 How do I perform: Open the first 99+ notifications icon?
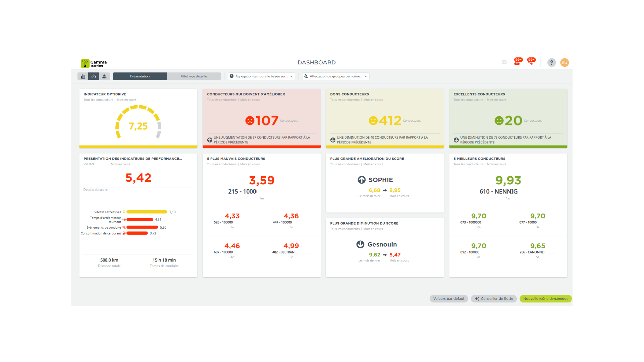[517, 62]
